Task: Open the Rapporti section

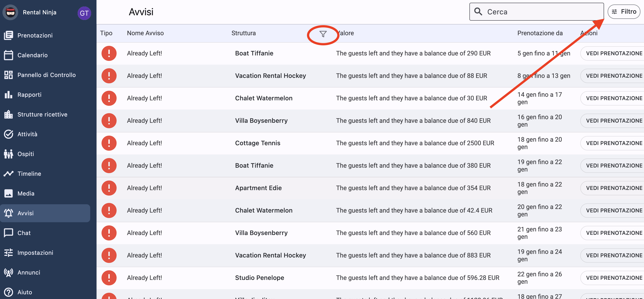Action: coord(30,95)
